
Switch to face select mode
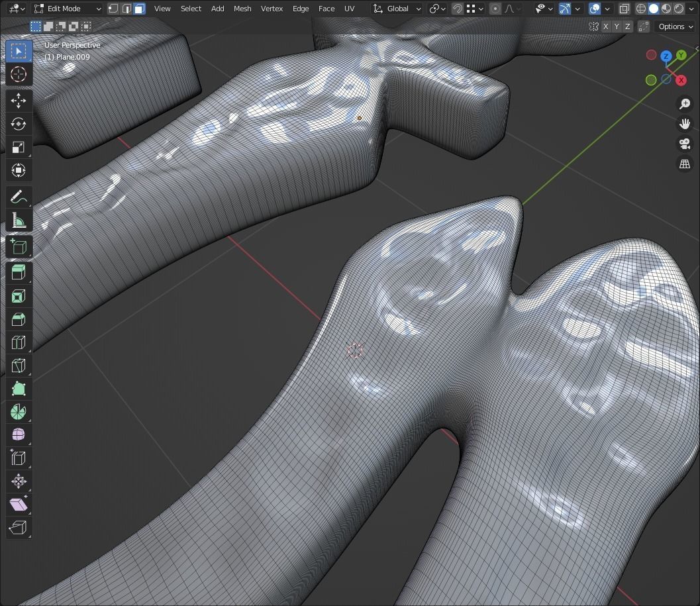tap(139, 9)
